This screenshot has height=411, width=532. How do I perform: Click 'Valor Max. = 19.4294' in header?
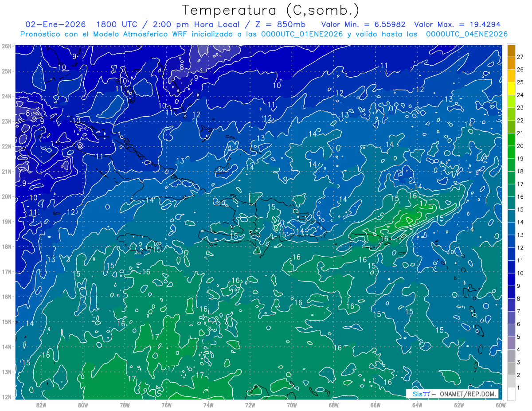(x=457, y=24)
